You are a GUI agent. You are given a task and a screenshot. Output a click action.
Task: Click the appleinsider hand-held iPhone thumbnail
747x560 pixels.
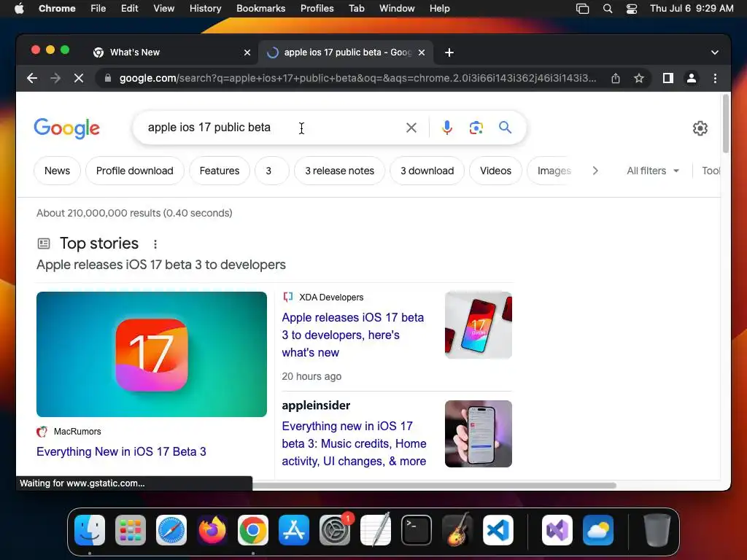pos(479,434)
